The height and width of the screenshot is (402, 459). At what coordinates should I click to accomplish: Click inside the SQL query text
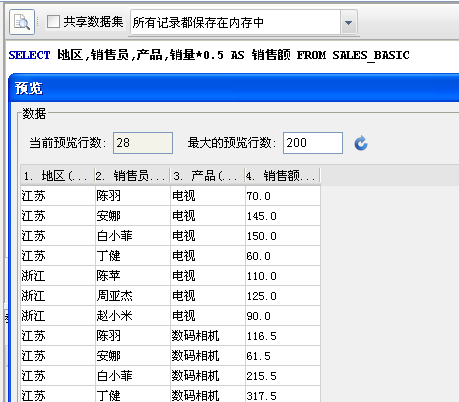click(x=209, y=55)
